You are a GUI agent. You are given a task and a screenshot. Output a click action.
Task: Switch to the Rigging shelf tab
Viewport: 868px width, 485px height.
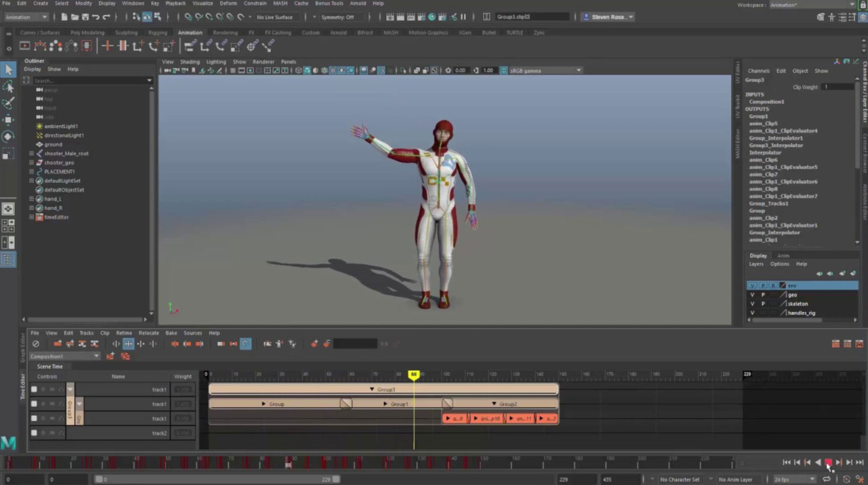point(157,33)
